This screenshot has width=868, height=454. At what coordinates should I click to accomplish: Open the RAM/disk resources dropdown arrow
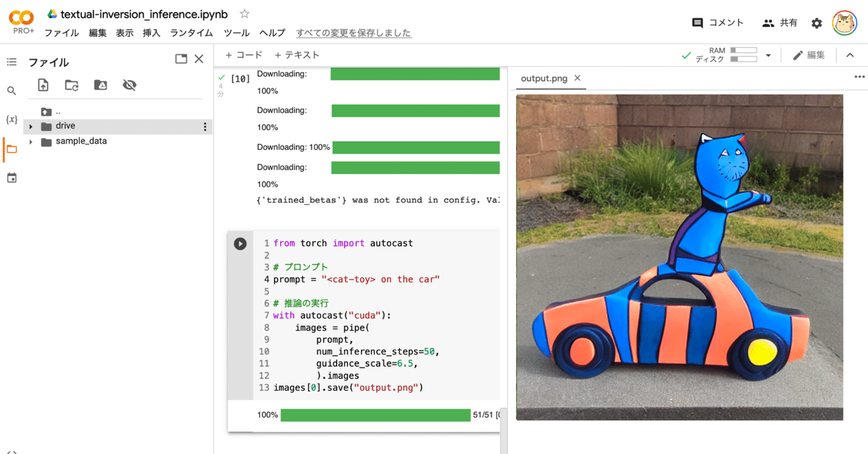click(x=769, y=55)
